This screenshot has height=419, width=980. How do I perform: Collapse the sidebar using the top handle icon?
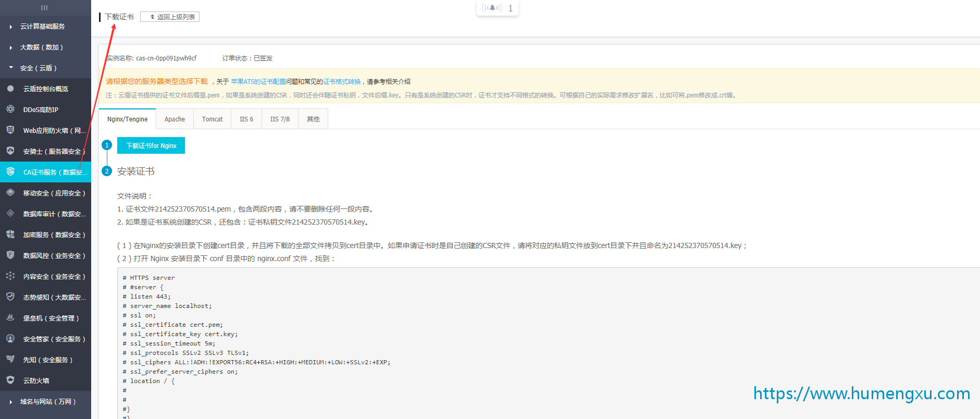coord(44,7)
